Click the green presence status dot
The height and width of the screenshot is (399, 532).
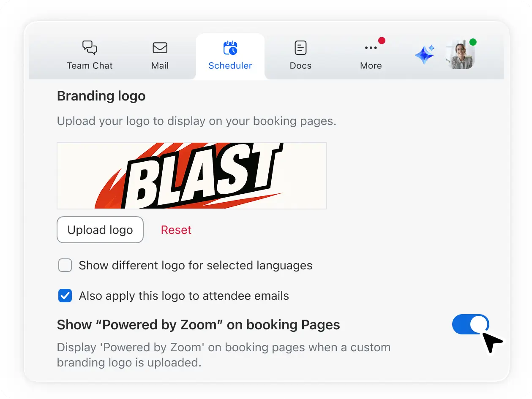[472, 42]
